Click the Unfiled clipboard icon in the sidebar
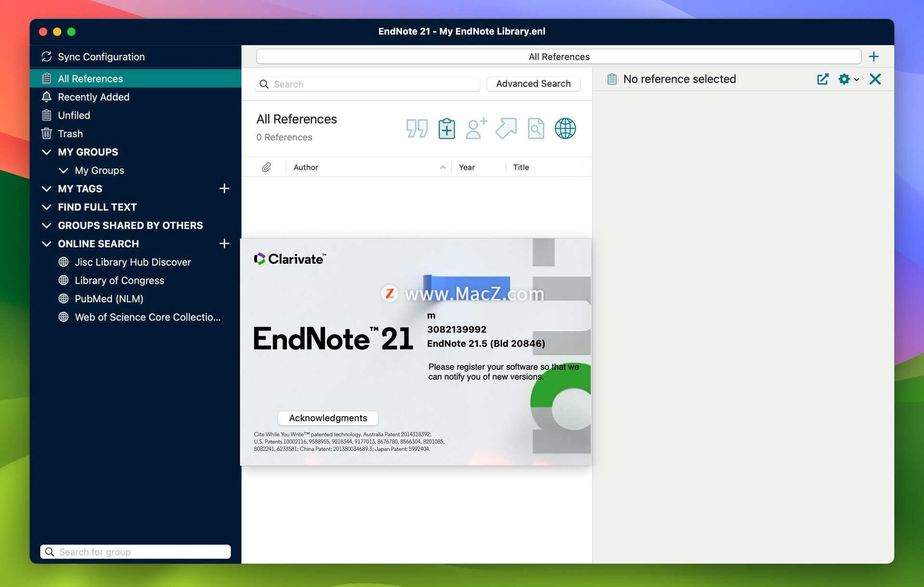 point(47,115)
